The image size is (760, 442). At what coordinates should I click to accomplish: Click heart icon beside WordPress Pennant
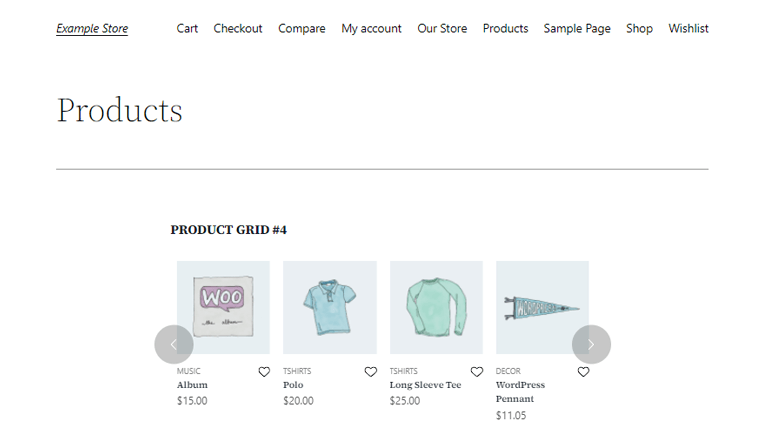point(583,372)
